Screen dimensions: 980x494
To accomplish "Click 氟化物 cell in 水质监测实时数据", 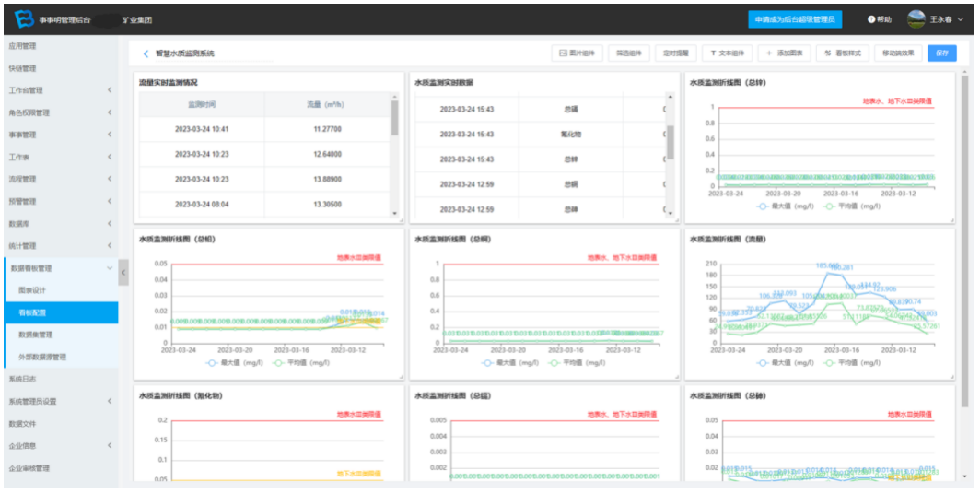I will pyautogui.click(x=571, y=135).
